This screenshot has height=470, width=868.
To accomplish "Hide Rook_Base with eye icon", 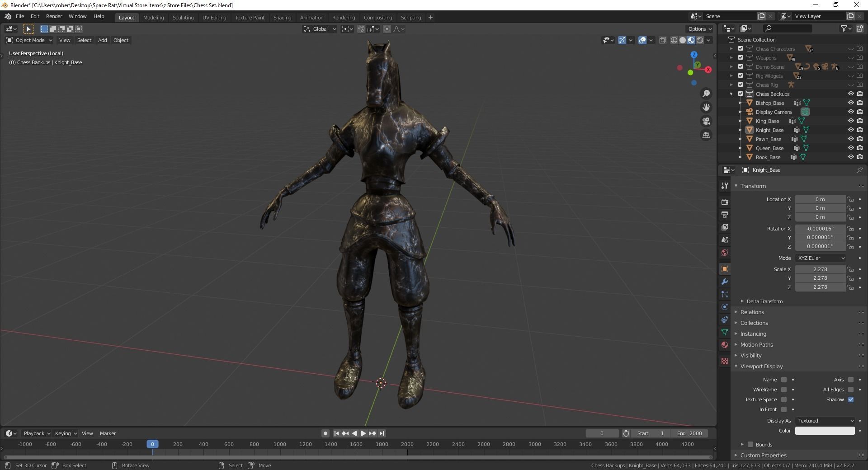I will coord(850,157).
